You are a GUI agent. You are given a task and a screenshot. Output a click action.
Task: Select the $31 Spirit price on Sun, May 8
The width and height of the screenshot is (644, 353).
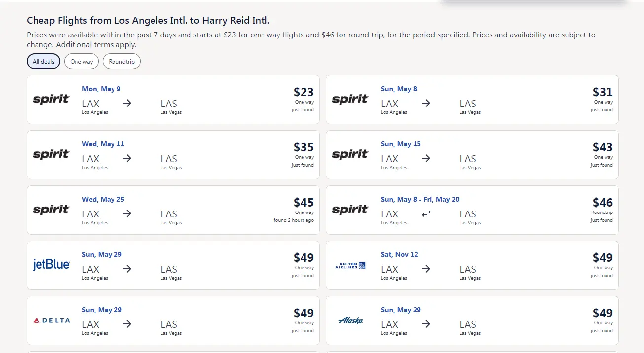tap(603, 92)
